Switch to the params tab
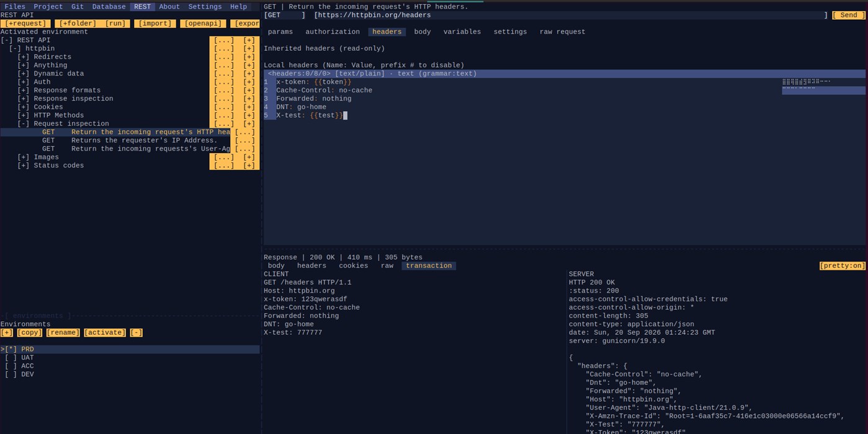Image resolution: width=868 pixels, height=434 pixels. pyautogui.click(x=280, y=32)
